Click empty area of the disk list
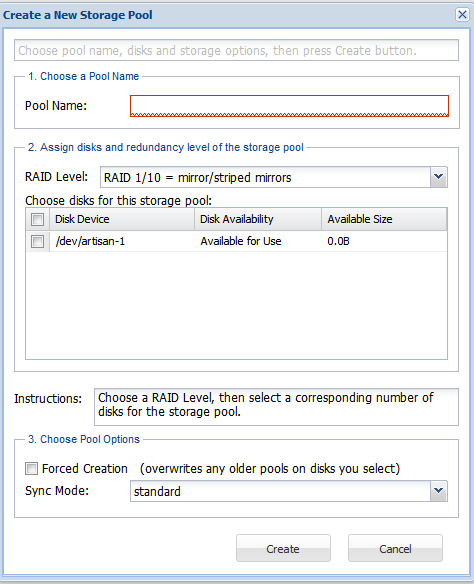Image resolution: width=474 pixels, height=584 pixels. (236, 305)
